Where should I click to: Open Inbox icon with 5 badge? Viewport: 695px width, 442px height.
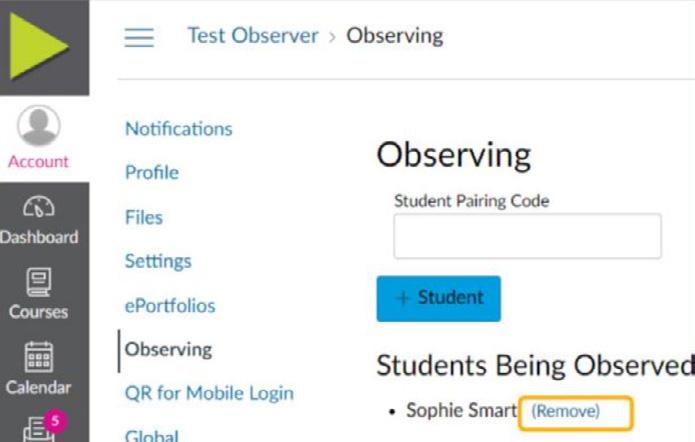40,427
